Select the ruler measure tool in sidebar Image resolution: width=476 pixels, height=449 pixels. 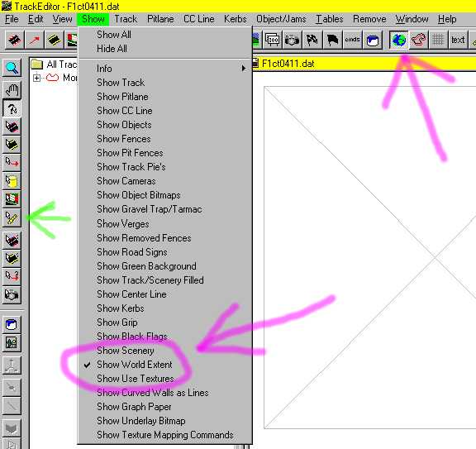coord(12,218)
